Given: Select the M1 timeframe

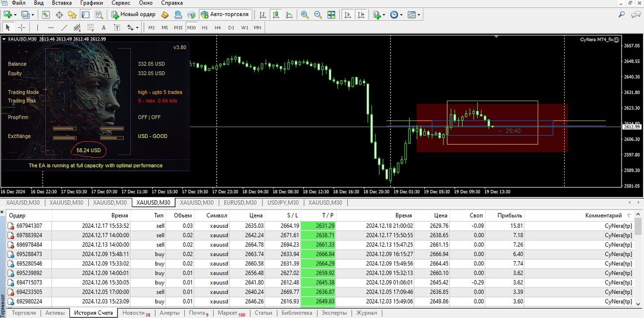Looking at the screenshot, I should point(152,27).
